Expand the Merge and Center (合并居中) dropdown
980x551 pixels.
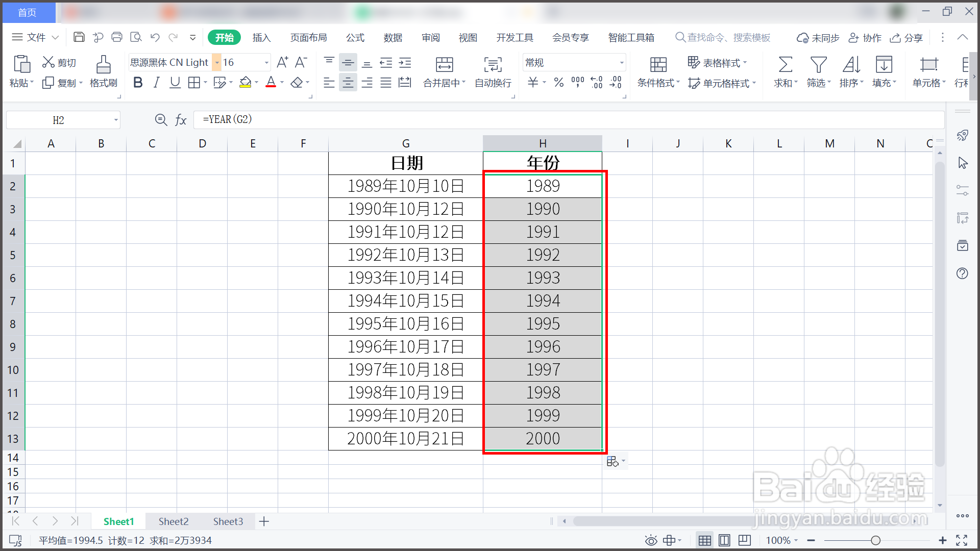464,83
